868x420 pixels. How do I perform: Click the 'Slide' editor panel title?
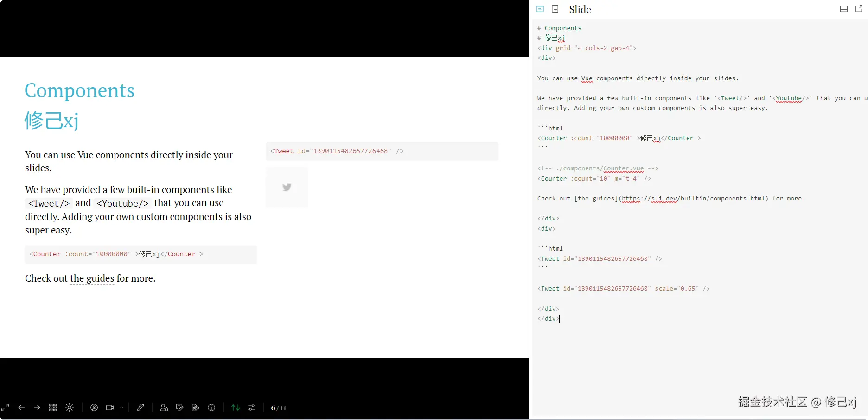(x=580, y=9)
